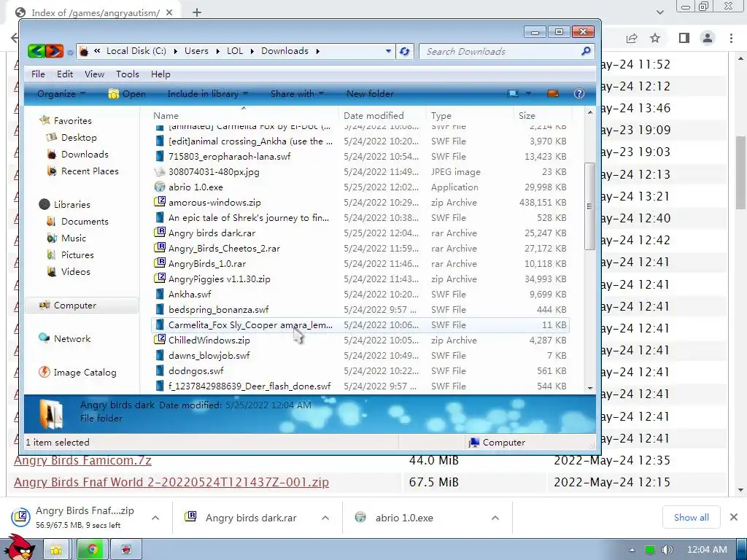Viewport: 747px width, 560px height.
Task: Open the Angry Birds Famicom.7z link
Action: click(82, 461)
